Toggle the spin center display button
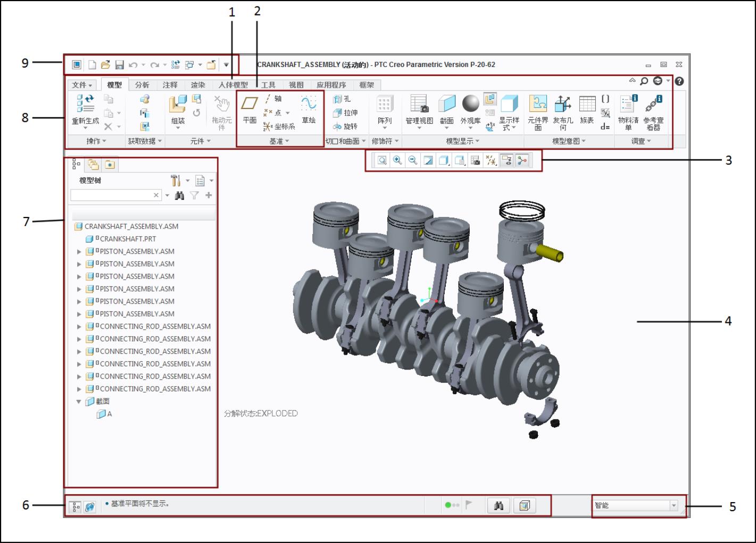The height and width of the screenshot is (543, 756). (522, 161)
